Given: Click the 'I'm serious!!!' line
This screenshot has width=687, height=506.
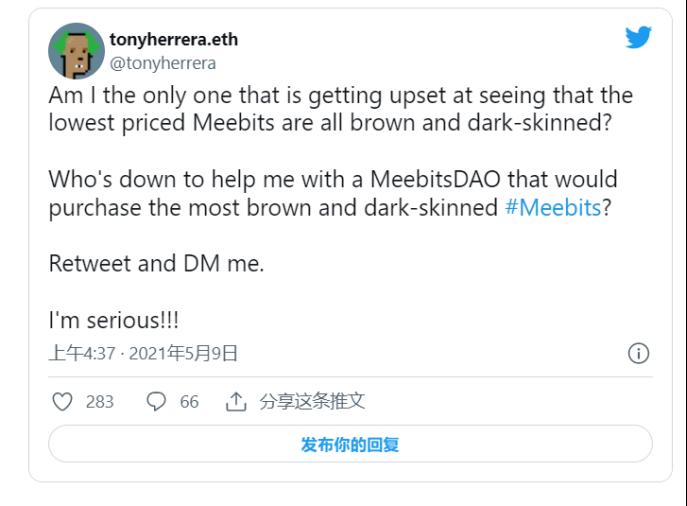Looking at the screenshot, I should click(x=114, y=321).
